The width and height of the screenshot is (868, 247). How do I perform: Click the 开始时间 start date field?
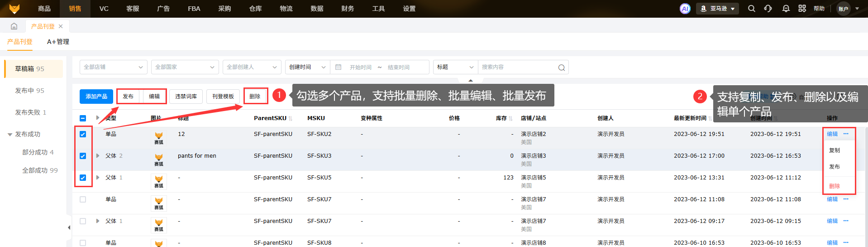click(360, 68)
